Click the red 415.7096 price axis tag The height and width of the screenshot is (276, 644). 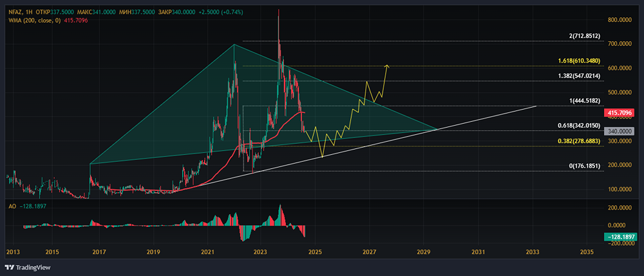point(620,112)
